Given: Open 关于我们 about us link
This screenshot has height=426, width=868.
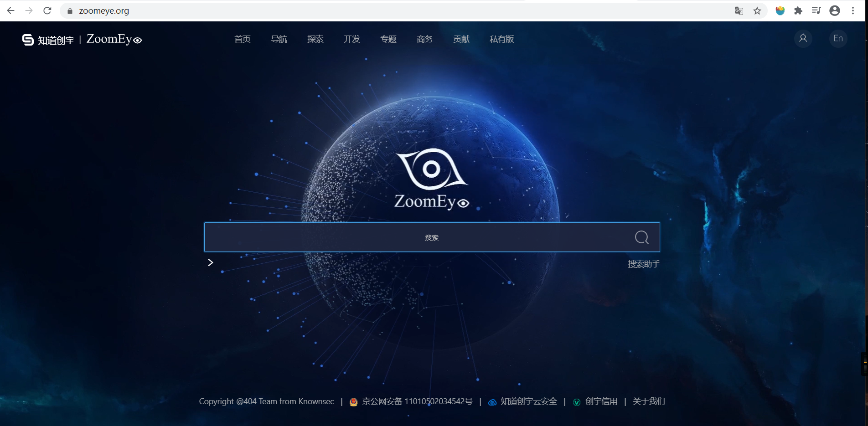Looking at the screenshot, I should (x=649, y=401).
